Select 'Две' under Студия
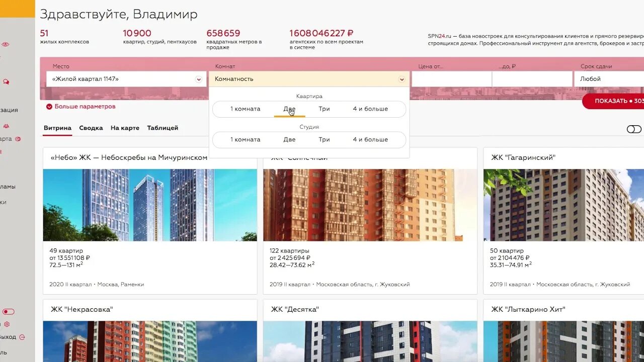 tap(289, 139)
